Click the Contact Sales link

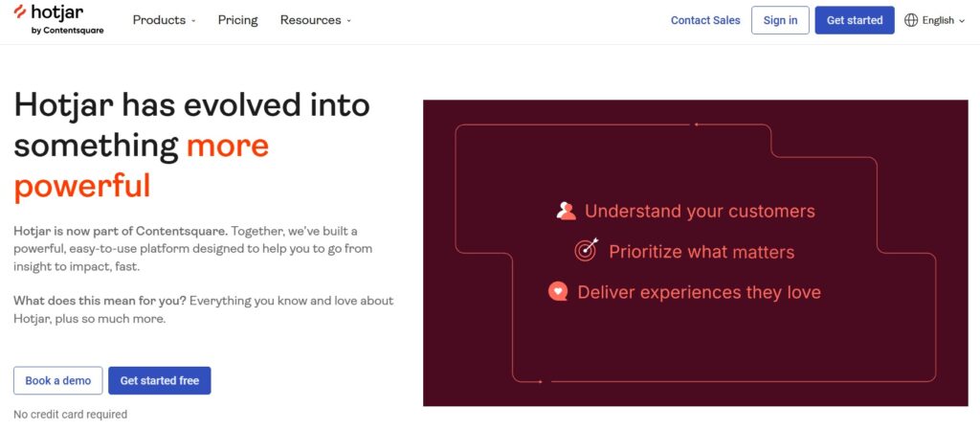tap(705, 20)
